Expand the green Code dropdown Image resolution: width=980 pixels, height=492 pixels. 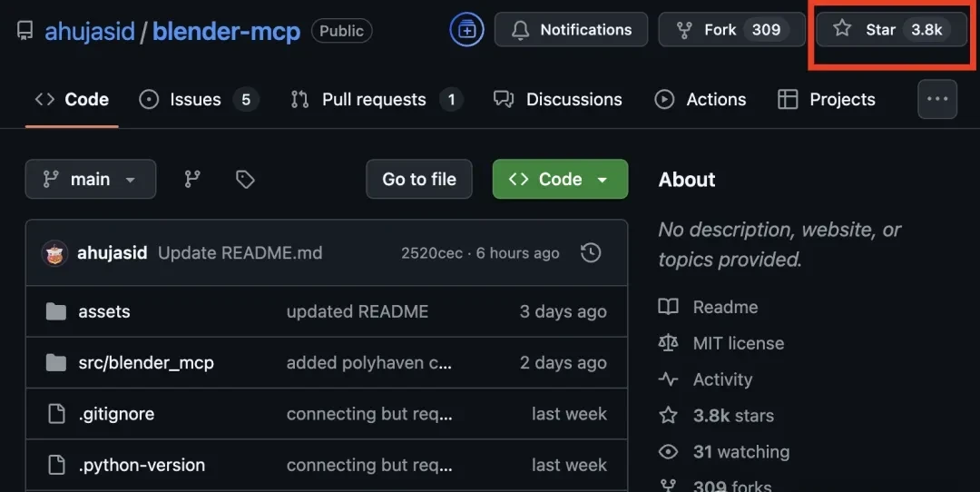pyautogui.click(x=560, y=180)
